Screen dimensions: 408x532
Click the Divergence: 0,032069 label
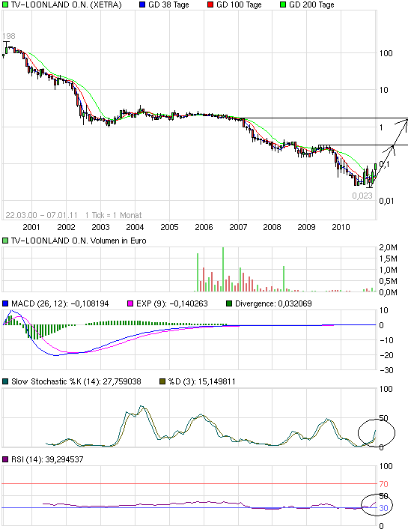(273, 303)
